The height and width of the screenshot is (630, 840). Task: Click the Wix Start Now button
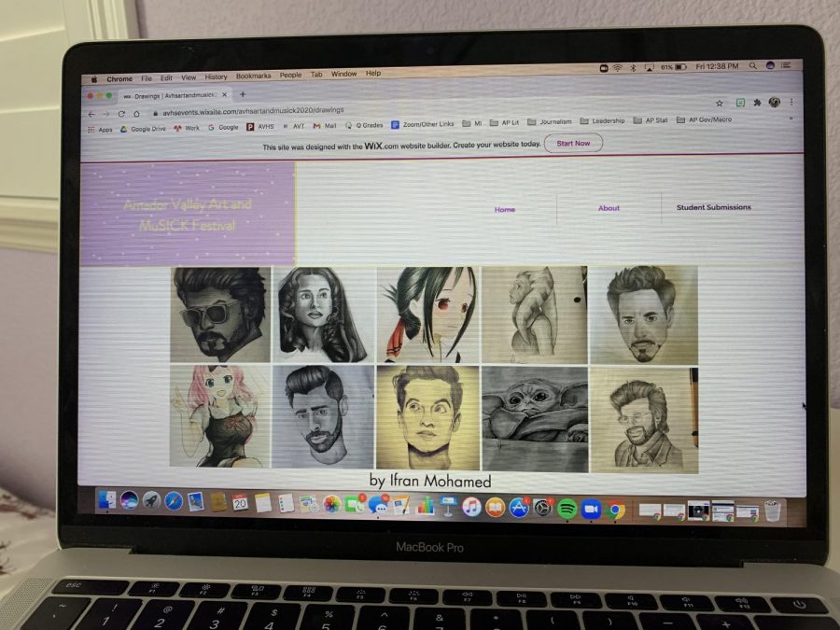[x=573, y=143]
